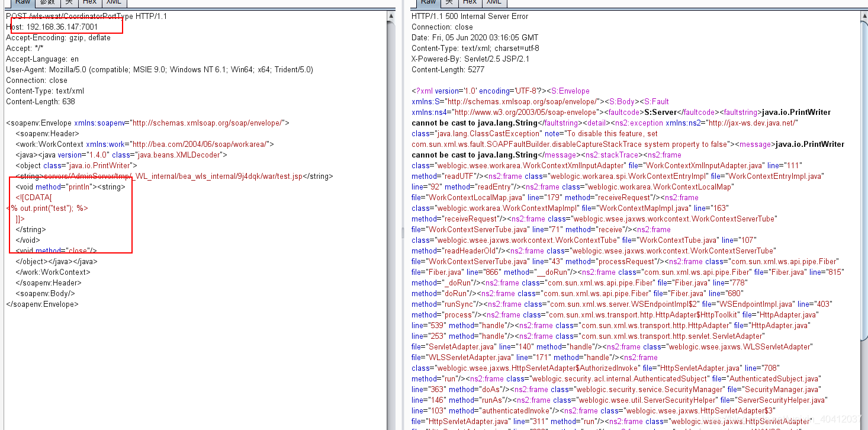868x430 pixels.
Task: Click the closing </object></java></java> line
Action: pos(56,261)
